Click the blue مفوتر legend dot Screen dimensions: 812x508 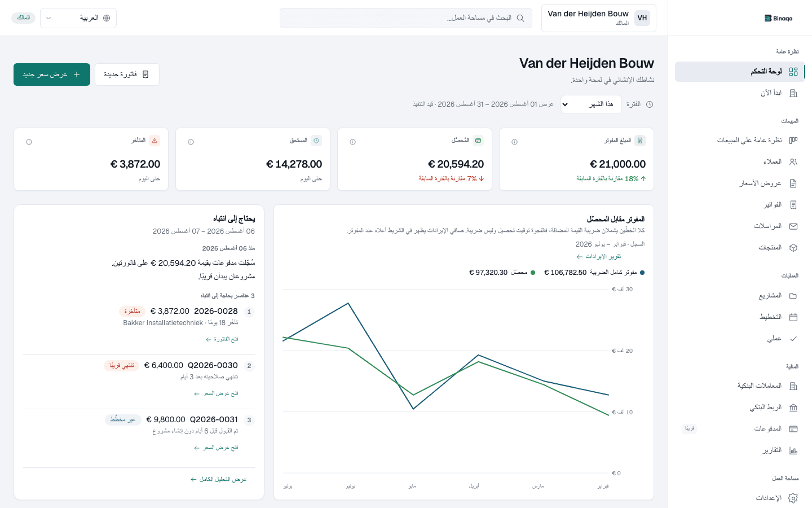(642, 273)
